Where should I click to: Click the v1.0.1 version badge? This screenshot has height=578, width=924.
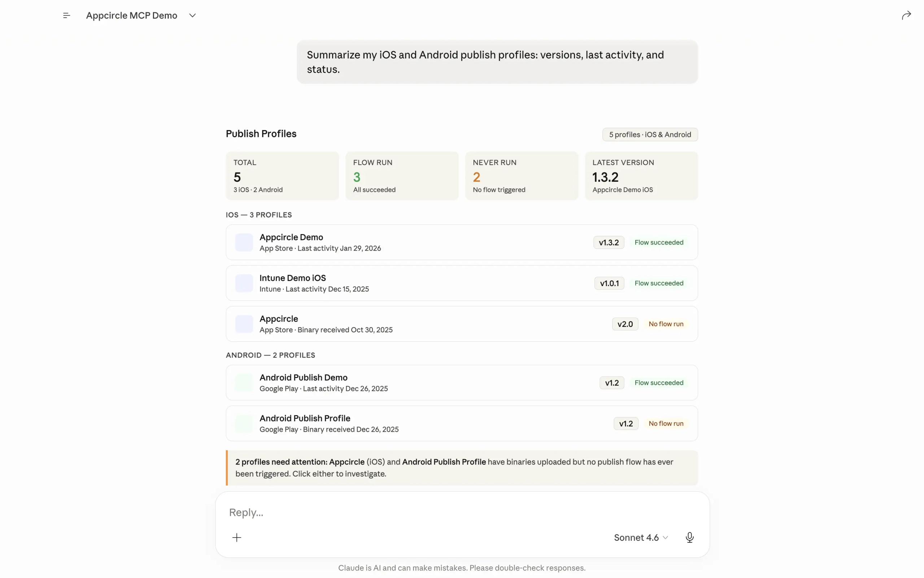(x=609, y=283)
